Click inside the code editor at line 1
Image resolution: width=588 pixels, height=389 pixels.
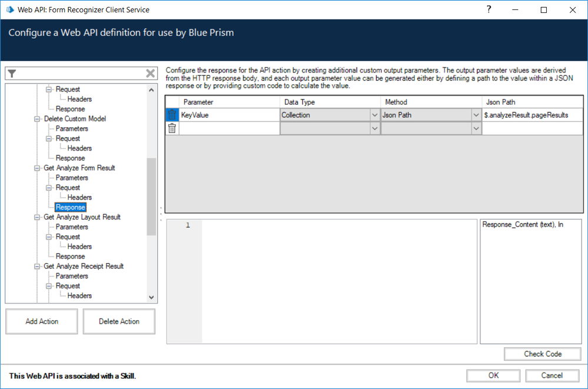point(338,226)
